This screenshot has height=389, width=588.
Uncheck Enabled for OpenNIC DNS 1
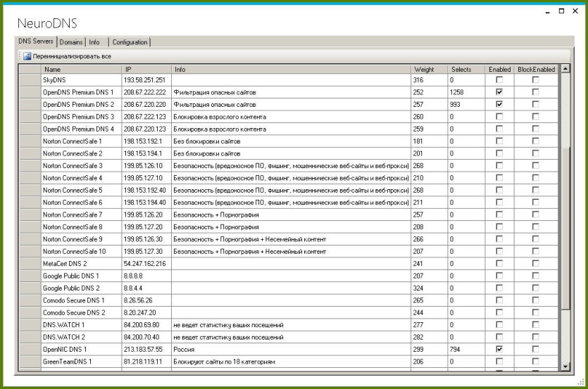[499, 349]
